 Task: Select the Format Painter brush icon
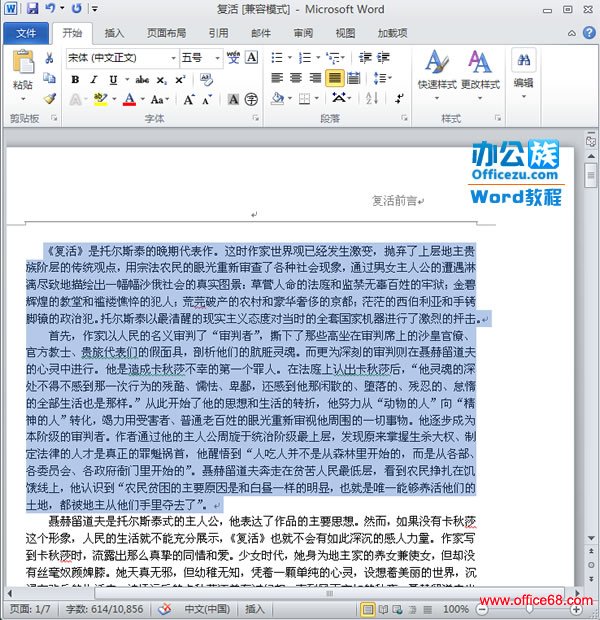tap(49, 98)
